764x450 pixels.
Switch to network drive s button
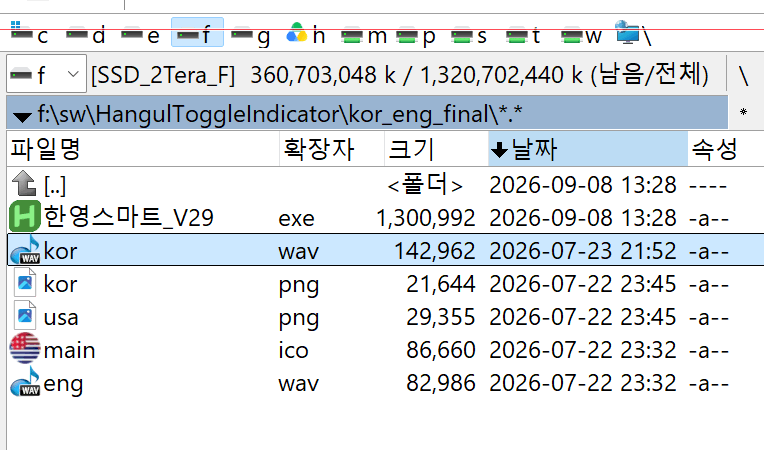469,35
